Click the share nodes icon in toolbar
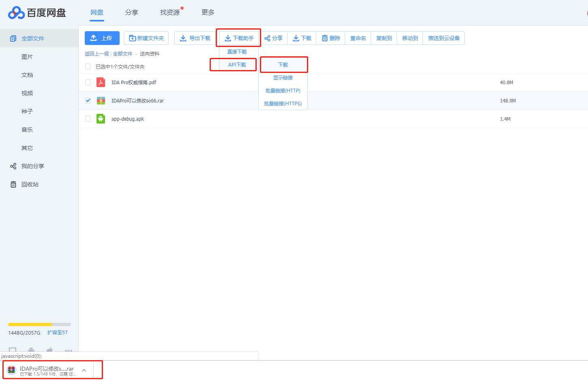588x380 pixels. click(x=267, y=38)
